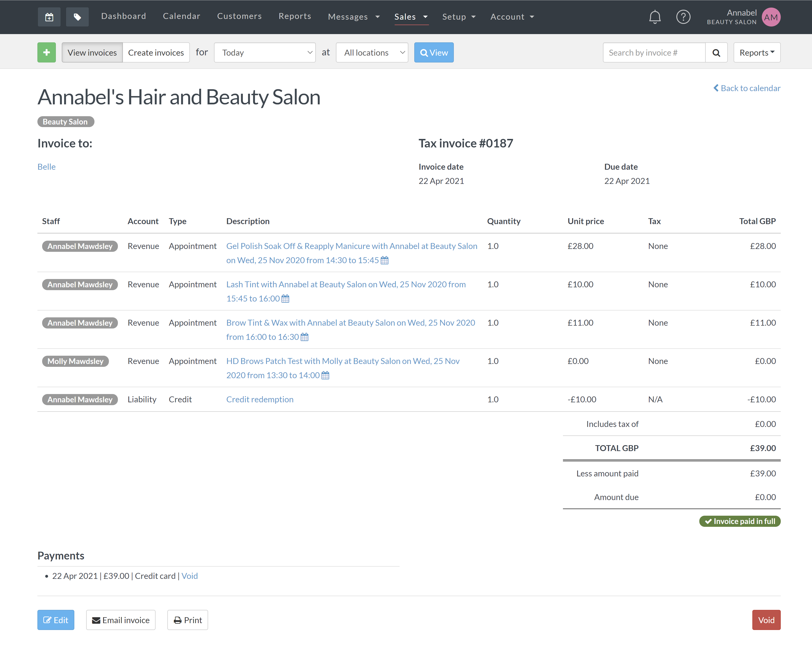The height and width of the screenshot is (652, 812).
Task: Open the Customers nav item
Action: click(x=239, y=16)
